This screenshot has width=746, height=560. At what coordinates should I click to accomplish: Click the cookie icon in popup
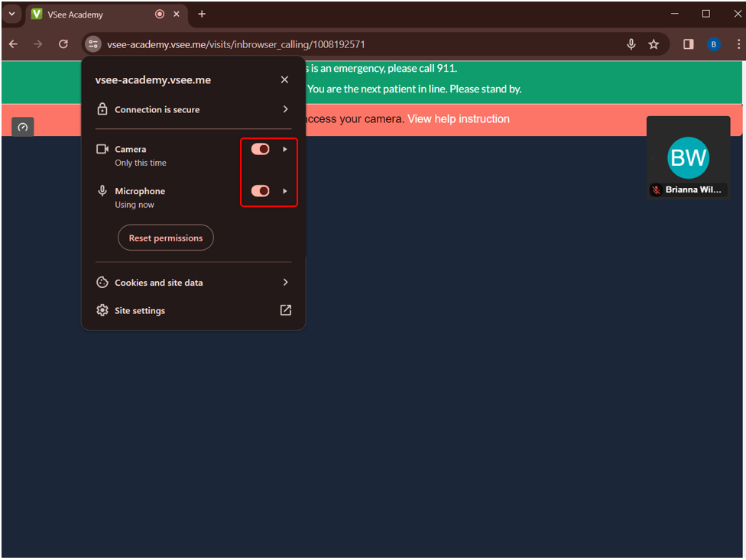[102, 283]
